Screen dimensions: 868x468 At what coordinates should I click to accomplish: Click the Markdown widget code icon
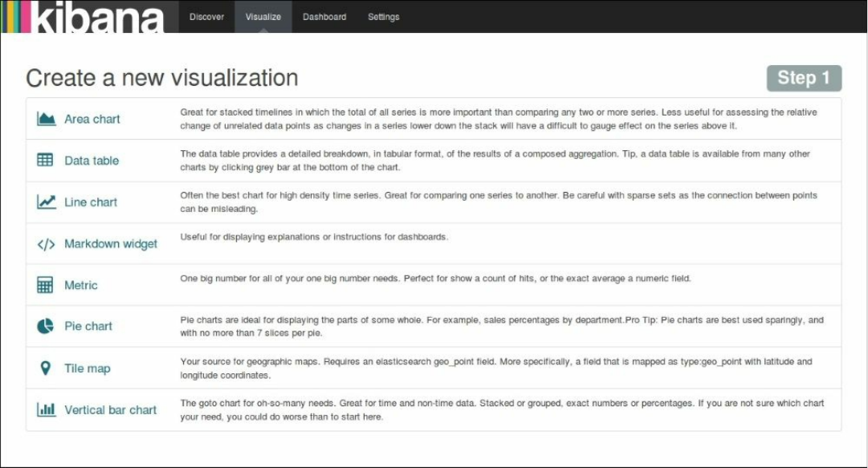pos(46,244)
